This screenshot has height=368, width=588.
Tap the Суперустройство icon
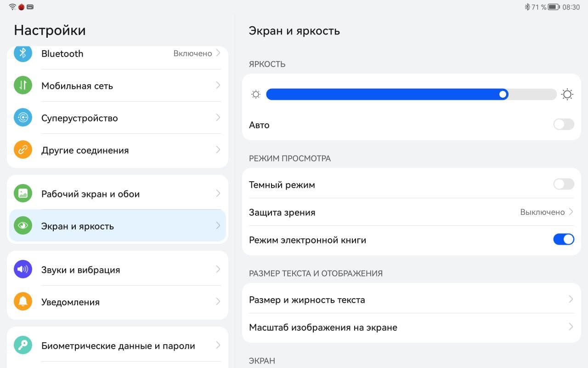coord(23,118)
